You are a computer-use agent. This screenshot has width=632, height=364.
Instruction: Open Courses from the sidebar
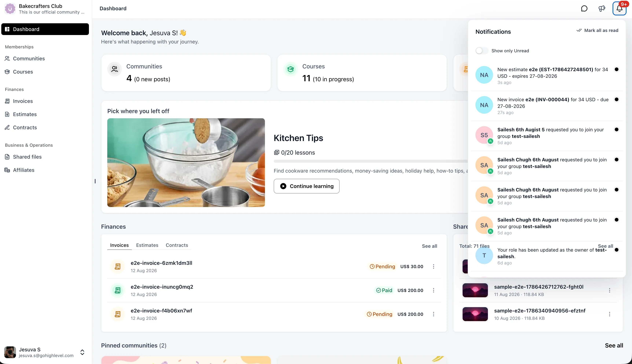(45, 72)
